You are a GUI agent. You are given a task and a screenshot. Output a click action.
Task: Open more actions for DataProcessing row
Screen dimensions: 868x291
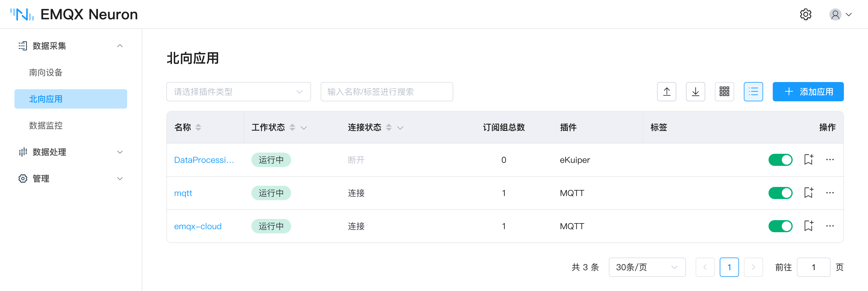click(x=830, y=160)
